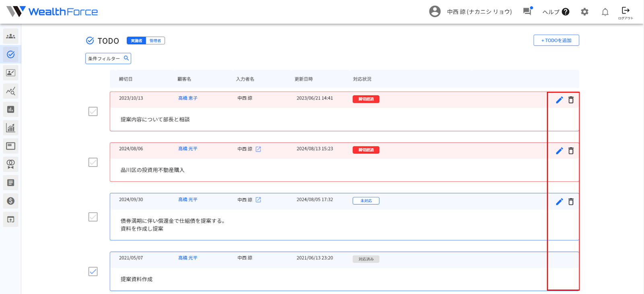Click the 入力者名 column header
Viewport: 644px width, 294px height.
245,79
